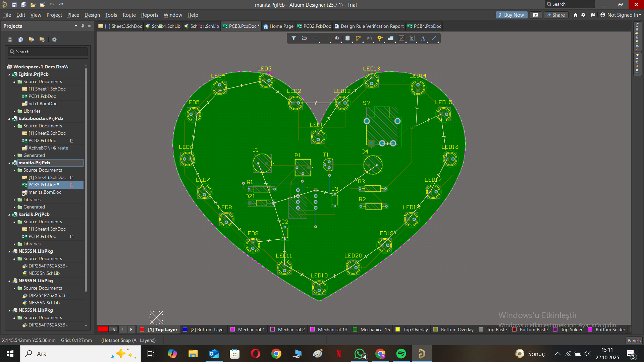Click the Buy Now button
Viewport: 644px width, 362px height.
pyautogui.click(x=511, y=15)
